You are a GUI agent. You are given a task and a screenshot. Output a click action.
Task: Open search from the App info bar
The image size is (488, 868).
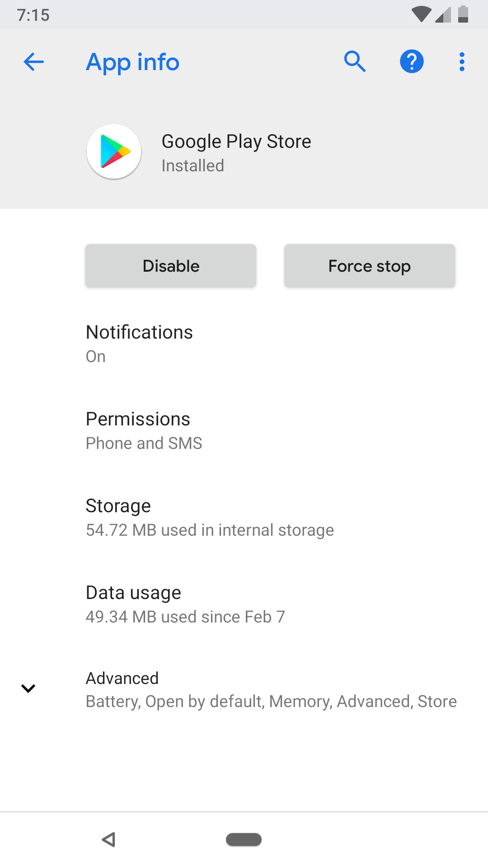tap(355, 61)
